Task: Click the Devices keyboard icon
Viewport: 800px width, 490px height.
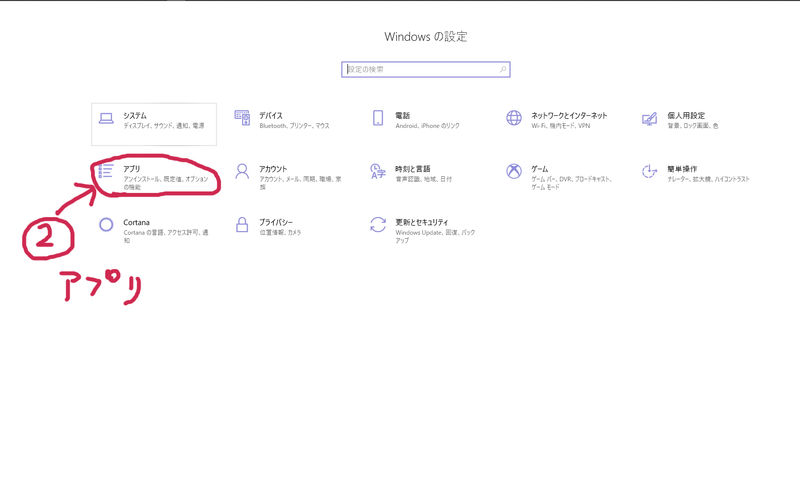Action: 242,118
